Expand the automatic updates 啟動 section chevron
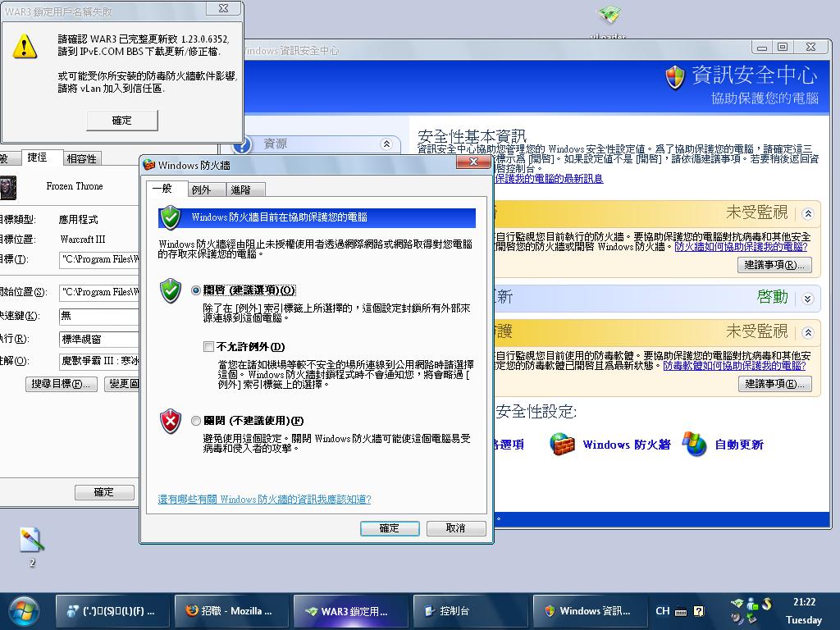The height and width of the screenshot is (630, 840). [808, 299]
